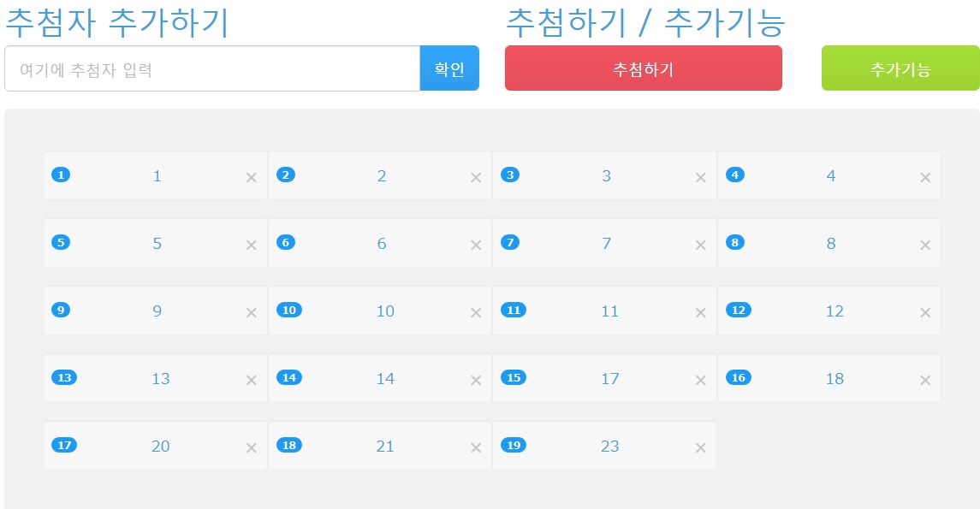980x509 pixels.
Task: Select participant card labeled 21
Action: [x=379, y=446]
